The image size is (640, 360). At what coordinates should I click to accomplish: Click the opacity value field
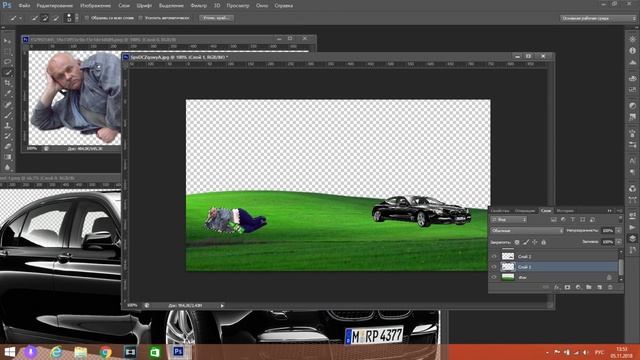pos(607,231)
